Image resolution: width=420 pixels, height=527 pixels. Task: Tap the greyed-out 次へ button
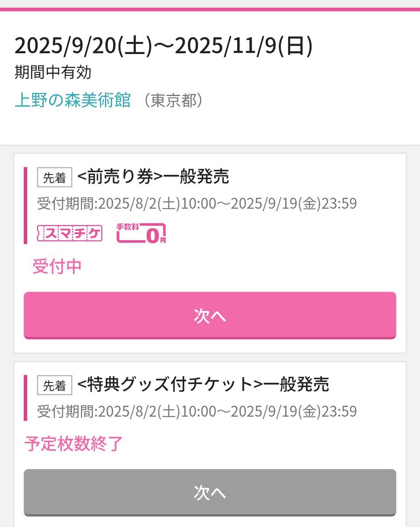pos(210,493)
